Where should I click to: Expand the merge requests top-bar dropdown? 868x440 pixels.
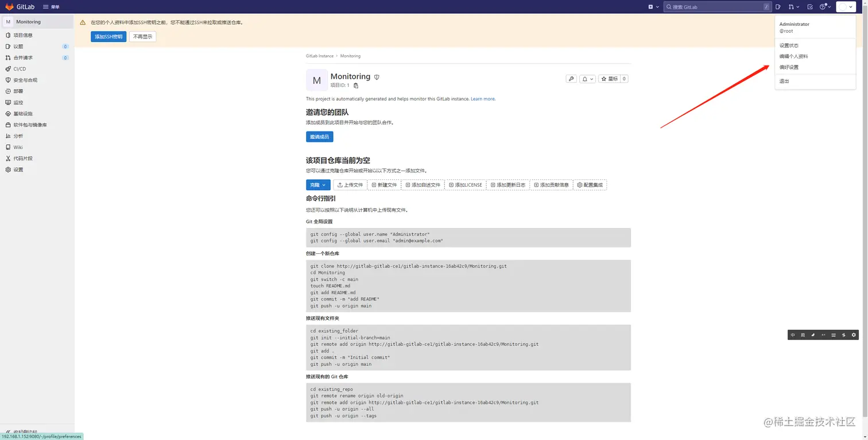(794, 7)
